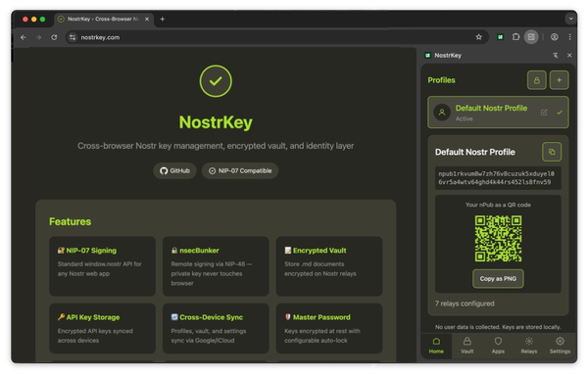Click the API Key Storage feature card
The height and width of the screenshot is (374, 588).
pos(102,328)
